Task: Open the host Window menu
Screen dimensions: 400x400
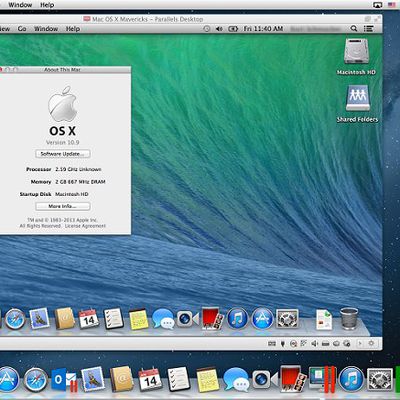Action: click(x=20, y=5)
